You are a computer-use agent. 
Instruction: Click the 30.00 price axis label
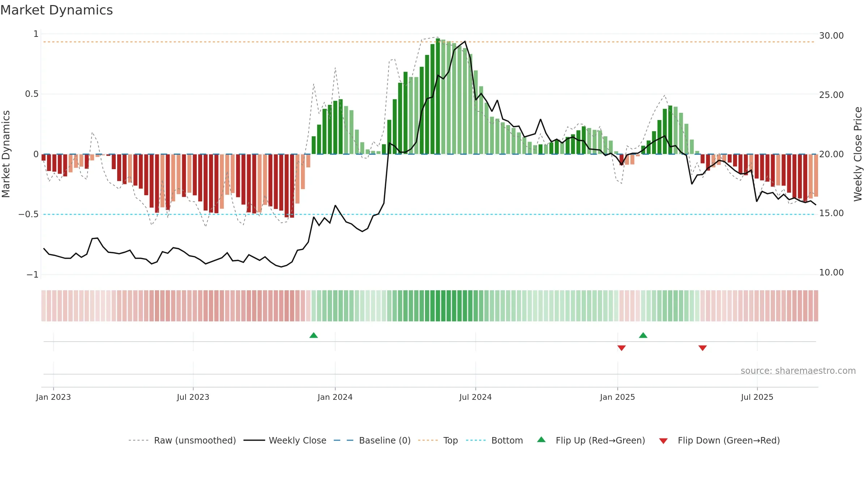[x=831, y=36]
